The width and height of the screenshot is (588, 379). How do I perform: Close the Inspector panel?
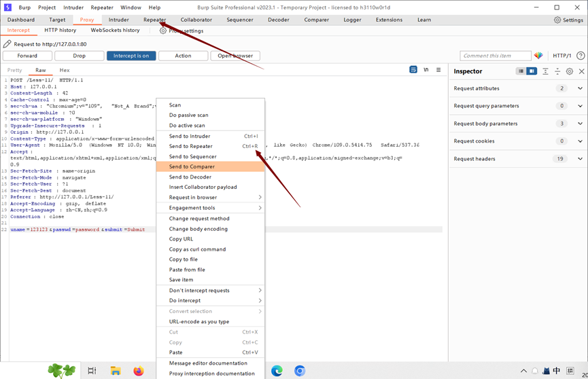[582, 71]
